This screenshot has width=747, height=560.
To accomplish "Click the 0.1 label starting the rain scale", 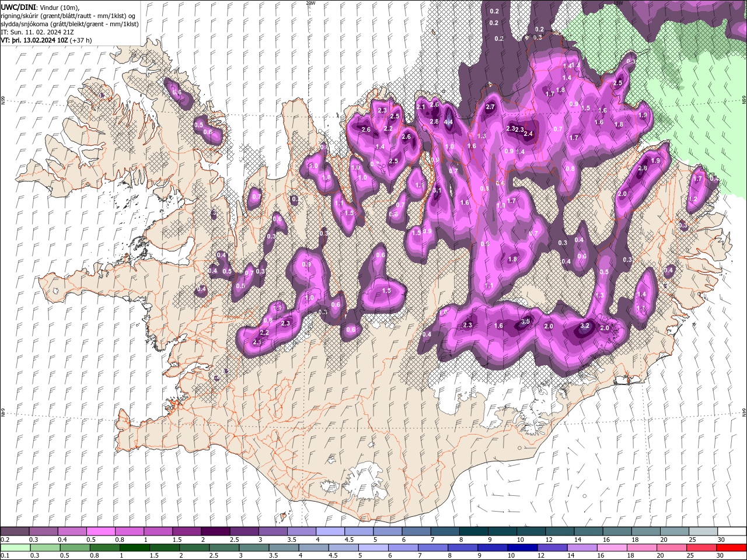I will click(5, 555).
